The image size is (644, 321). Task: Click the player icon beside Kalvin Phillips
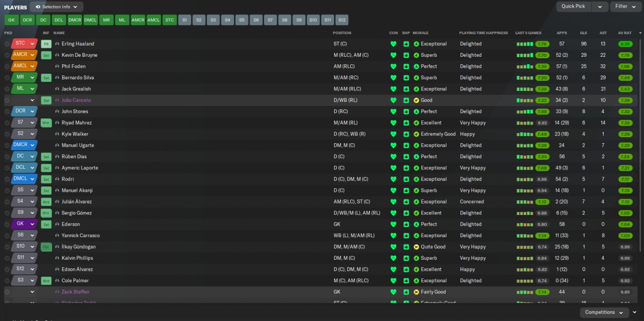[57, 258]
